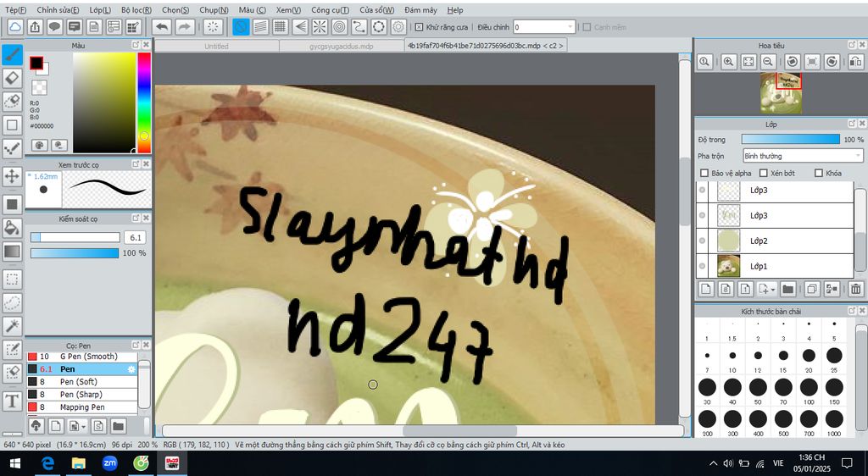The image size is (868, 476).
Task: Select the Brush tool in left toolbar
Action: pos(12,55)
